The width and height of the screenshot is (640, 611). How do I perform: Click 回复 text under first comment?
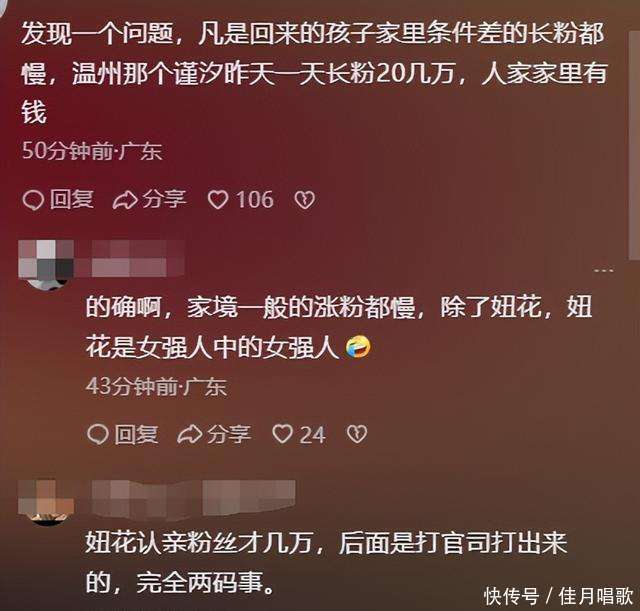coord(72,200)
